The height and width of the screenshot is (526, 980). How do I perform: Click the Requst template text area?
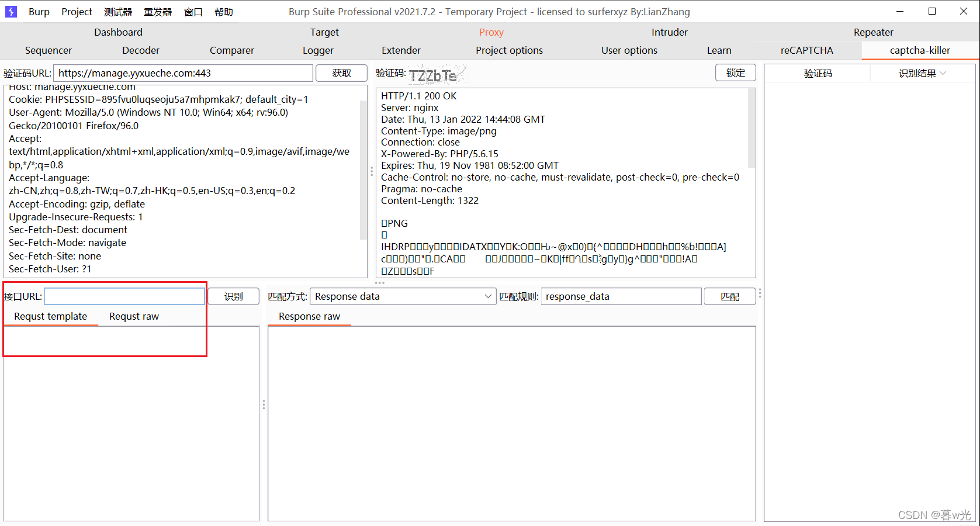[131, 424]
